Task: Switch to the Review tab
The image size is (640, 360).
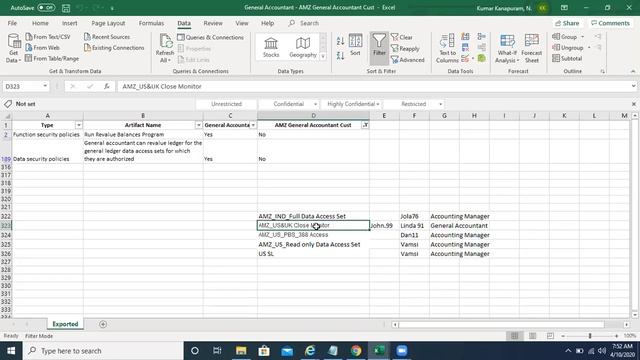Action: click(213, 23)
